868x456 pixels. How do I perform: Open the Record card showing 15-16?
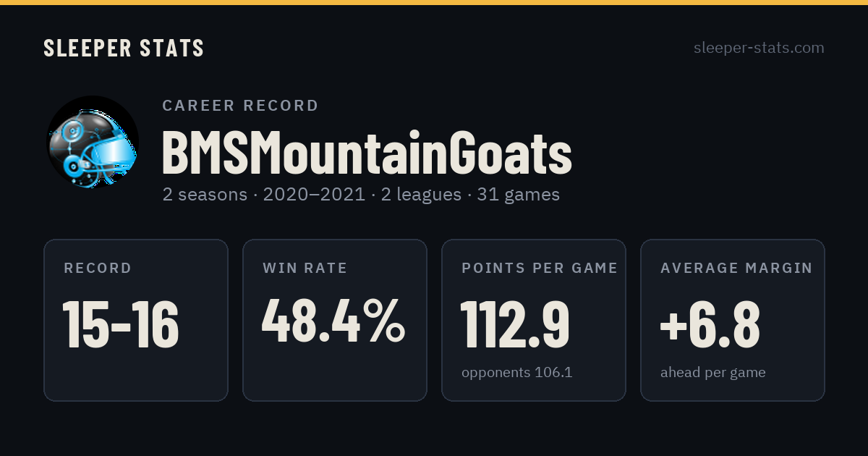[x=136, y=320]
